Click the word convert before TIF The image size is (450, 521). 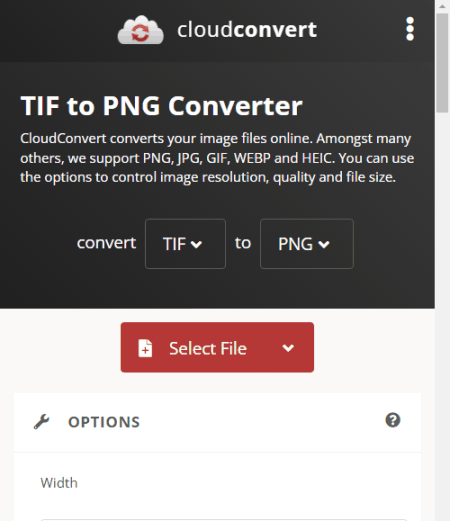(106, 243)
